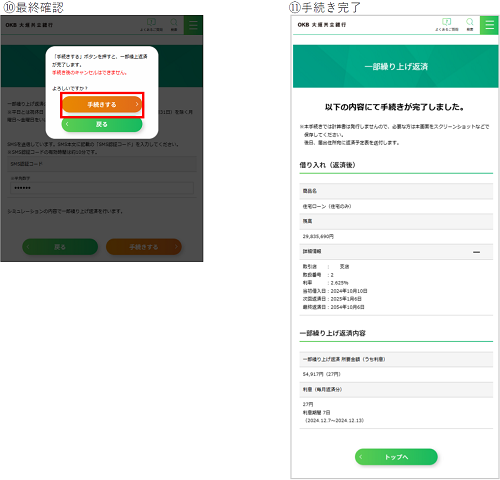Open the hamburger menu in completion screen

pyautogui.click(x=489, y=25)
